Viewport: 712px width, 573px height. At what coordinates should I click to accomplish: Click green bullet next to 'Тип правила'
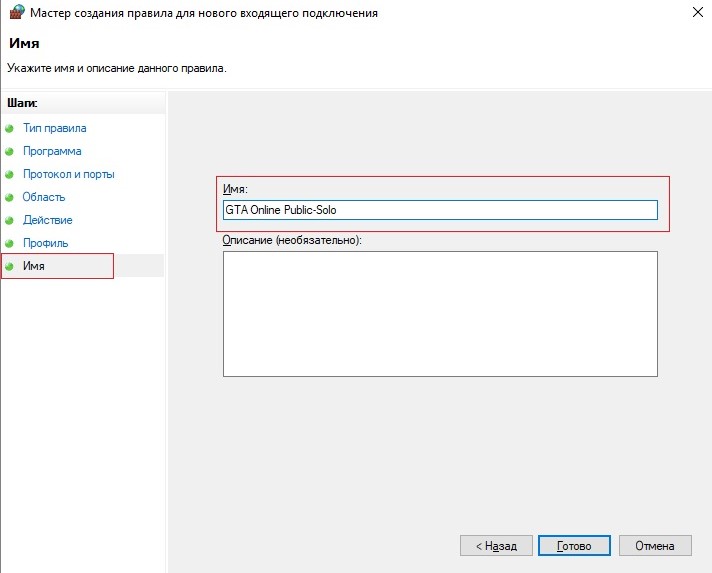(x=10, y=128)
